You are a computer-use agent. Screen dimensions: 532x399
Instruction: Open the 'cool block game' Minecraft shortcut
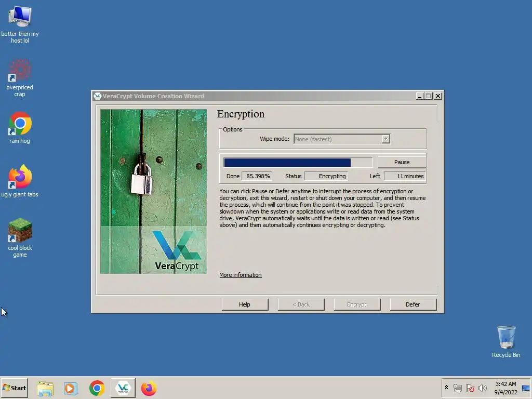coord(20,237)
